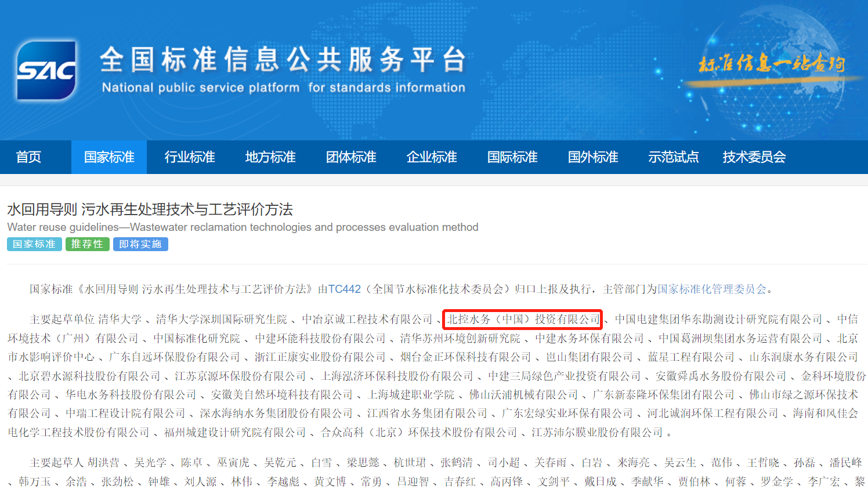Viewport: 868px width, 493px height.
Task: Click the platform title 全国标准信息公共服务平台
Action: [283, 60]
